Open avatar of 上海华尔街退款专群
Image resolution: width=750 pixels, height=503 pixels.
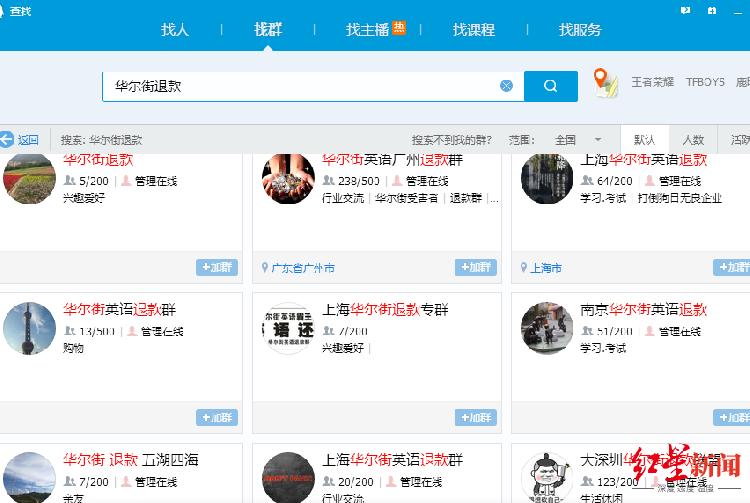click(288, 328)
